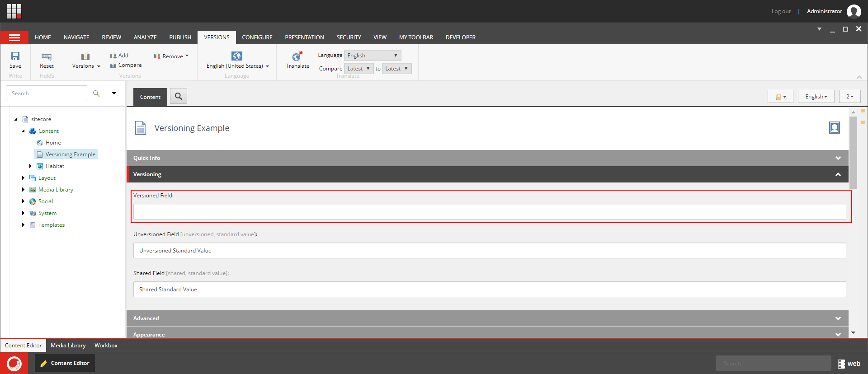Open the navigate sections icon dropdown
Screen dimensions: 868x374
pyautogui.click(x=780, y=97)
